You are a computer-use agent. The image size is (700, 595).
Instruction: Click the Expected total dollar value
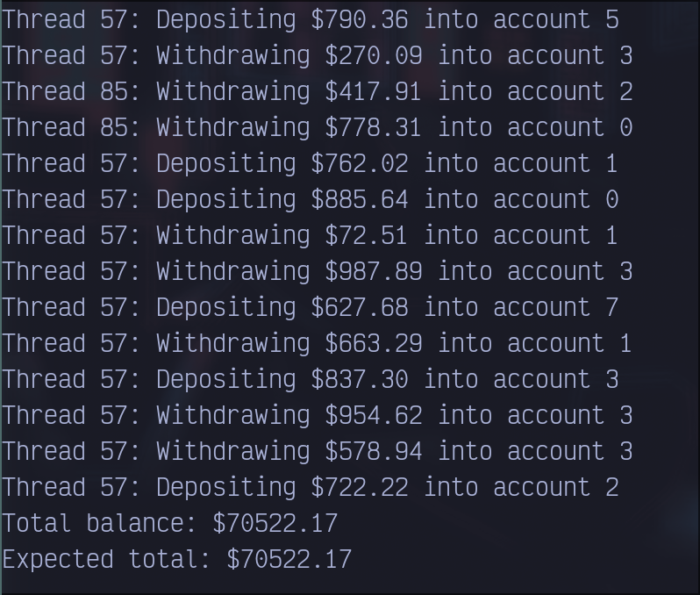(289, 559)
